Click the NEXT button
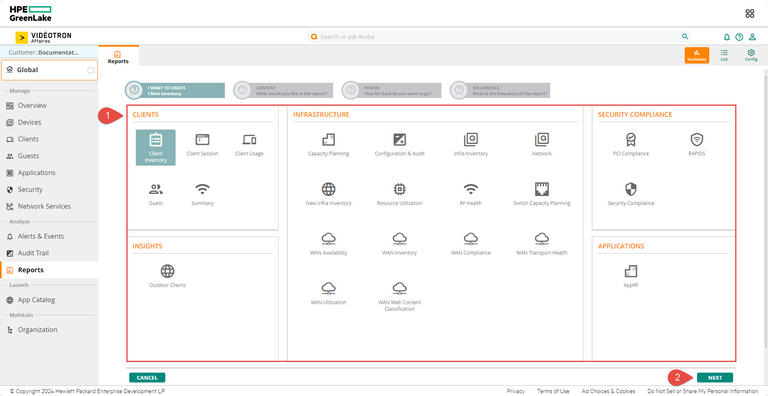 coord(715,378)
